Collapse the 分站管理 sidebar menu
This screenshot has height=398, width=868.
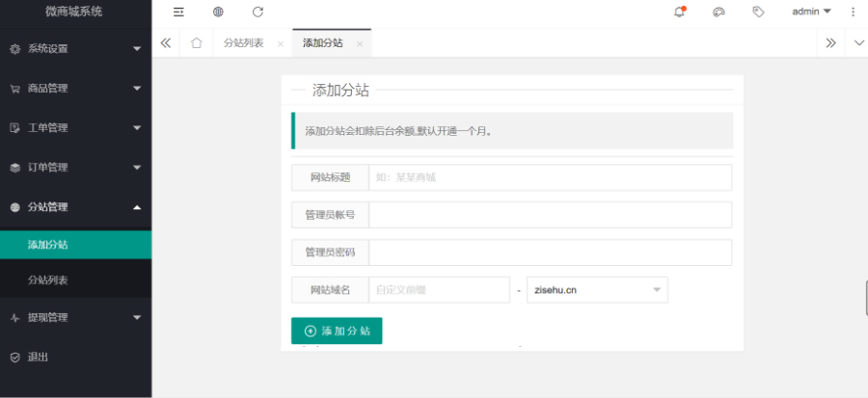[x=75, y=206]
